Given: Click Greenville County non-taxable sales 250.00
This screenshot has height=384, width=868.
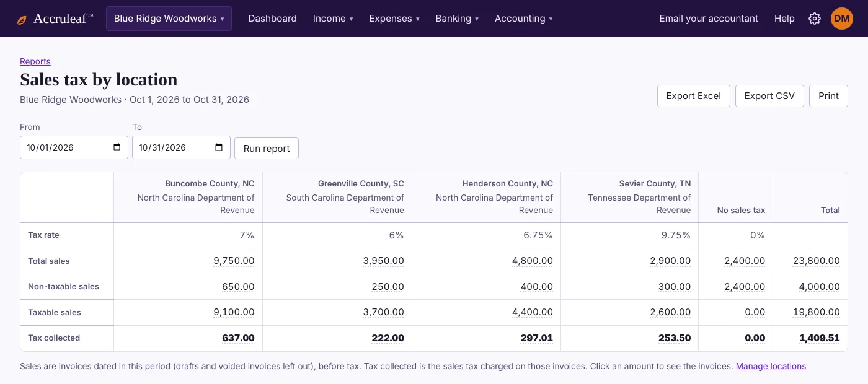Looking at the screenshot, I should click(388, 287).
